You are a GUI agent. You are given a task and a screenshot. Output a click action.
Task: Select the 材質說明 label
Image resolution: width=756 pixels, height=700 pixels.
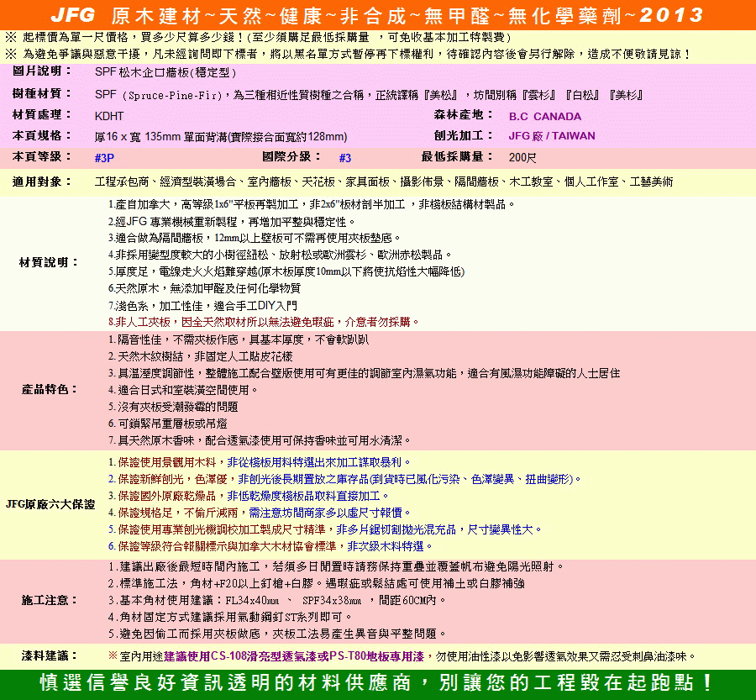point(49,262)
